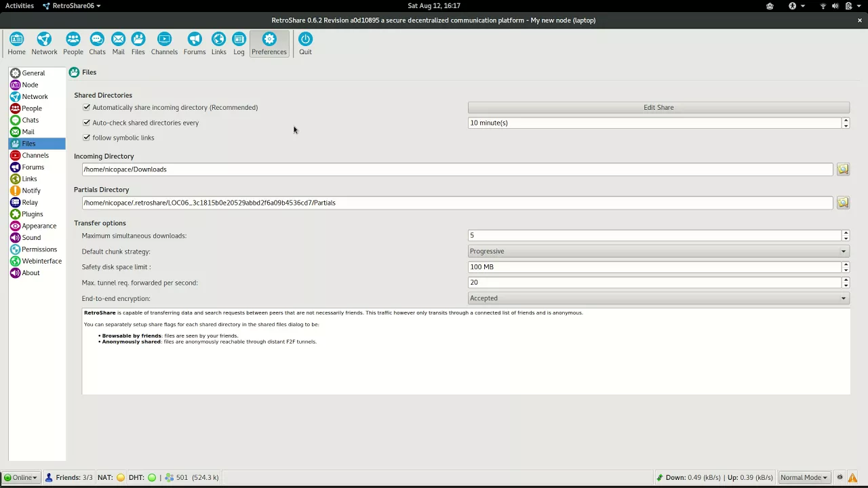Click the Preferences toolbar icon

click(x=269, y=43)
